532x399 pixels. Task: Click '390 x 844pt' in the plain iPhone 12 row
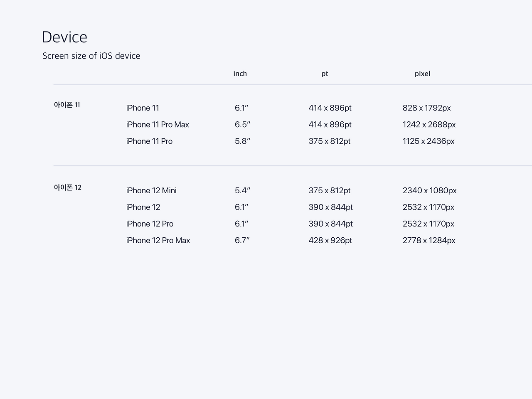(x=331, y=207)
